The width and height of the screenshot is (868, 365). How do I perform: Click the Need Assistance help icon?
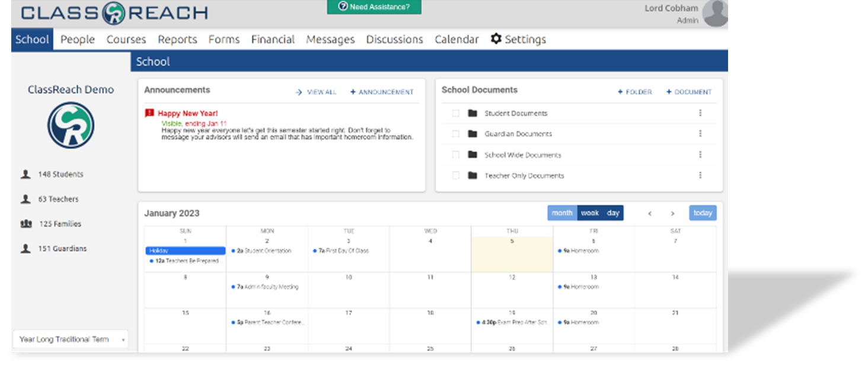343,7
